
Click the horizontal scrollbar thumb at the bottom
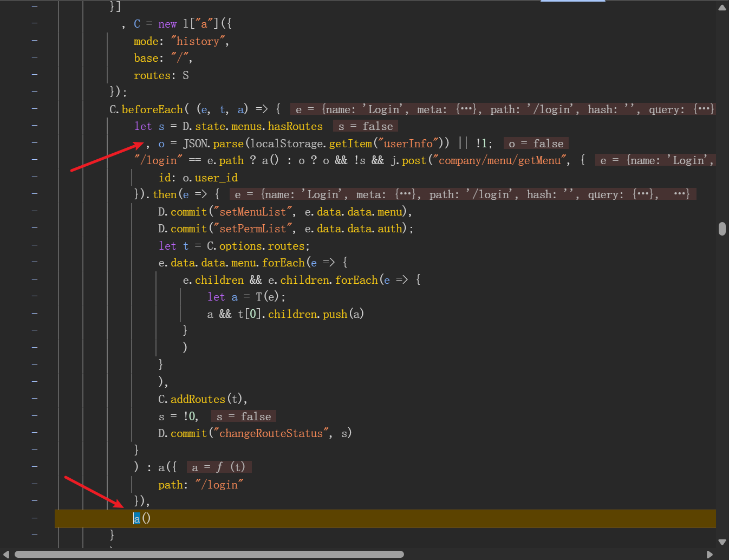pos(209,554)
